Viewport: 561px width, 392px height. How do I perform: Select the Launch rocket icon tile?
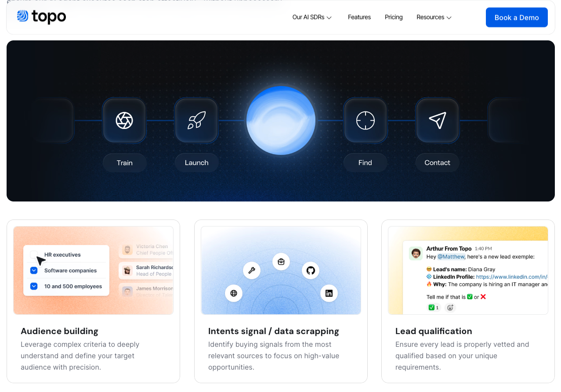tap(196, 120)
